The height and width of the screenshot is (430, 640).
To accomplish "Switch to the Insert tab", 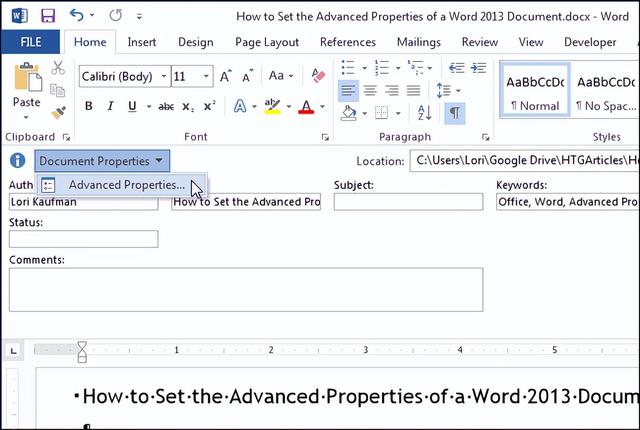I will coord(141,42).
